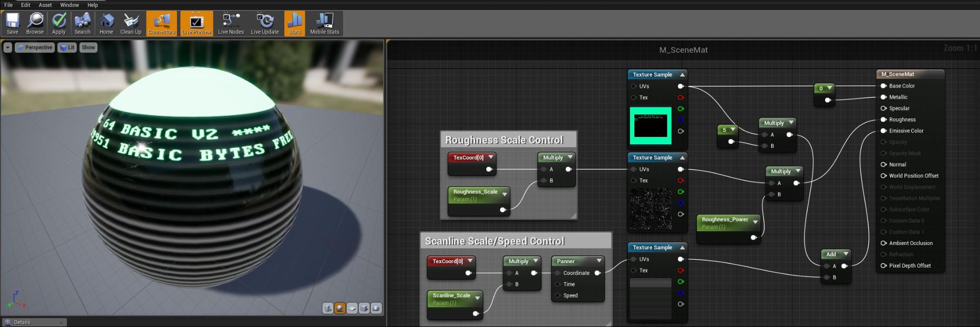Expand the Roughness_Power node arrow
Screen dimensions: 980x327
[x=755, y=222]
